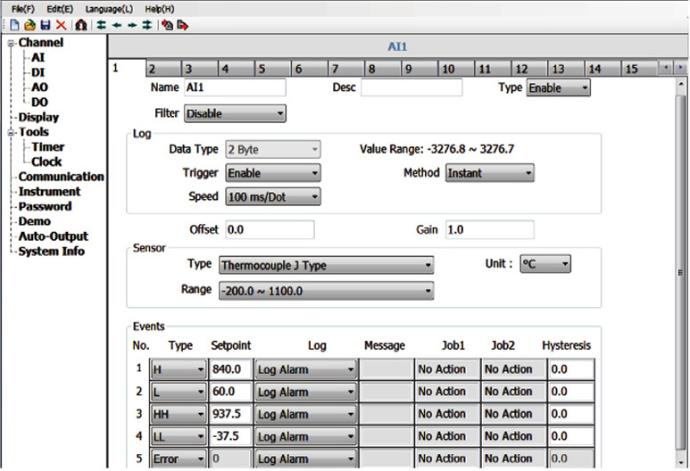Viewport: 690px width, 471px height.
Task: Click event 4 Setpoint field -37.5
Action: 231,436
